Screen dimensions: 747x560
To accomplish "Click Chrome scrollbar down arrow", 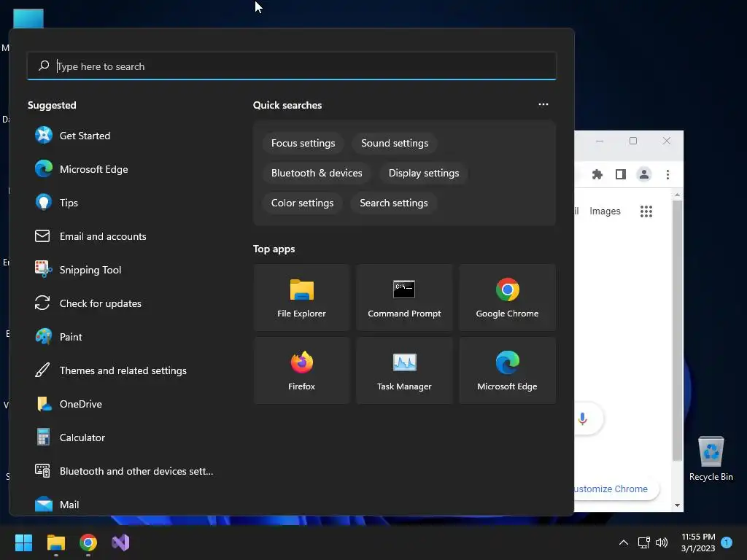I will tap(677, 505).
